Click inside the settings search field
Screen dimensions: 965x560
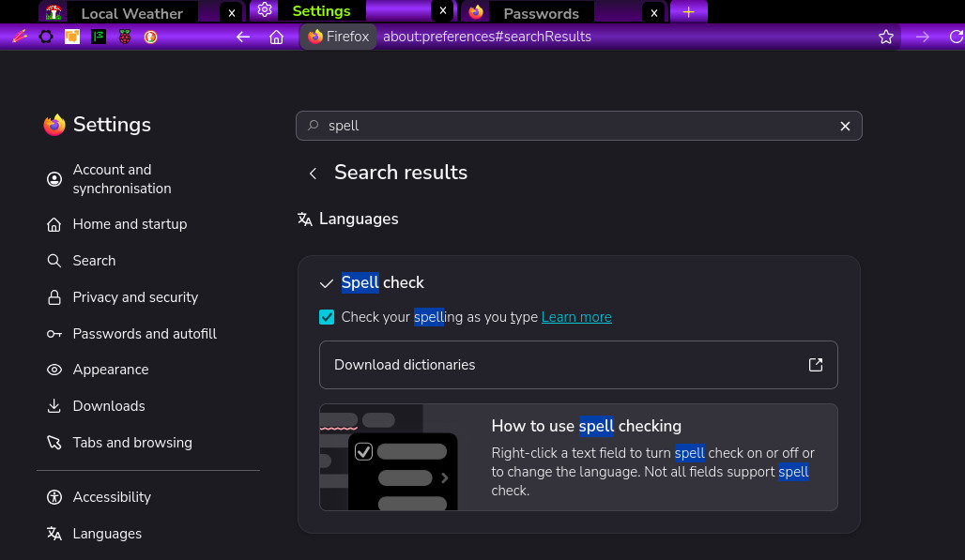(x=578, y=126)
